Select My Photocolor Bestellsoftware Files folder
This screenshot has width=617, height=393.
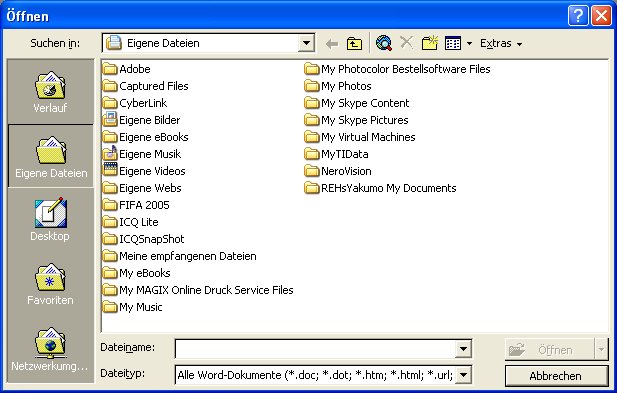397,69
